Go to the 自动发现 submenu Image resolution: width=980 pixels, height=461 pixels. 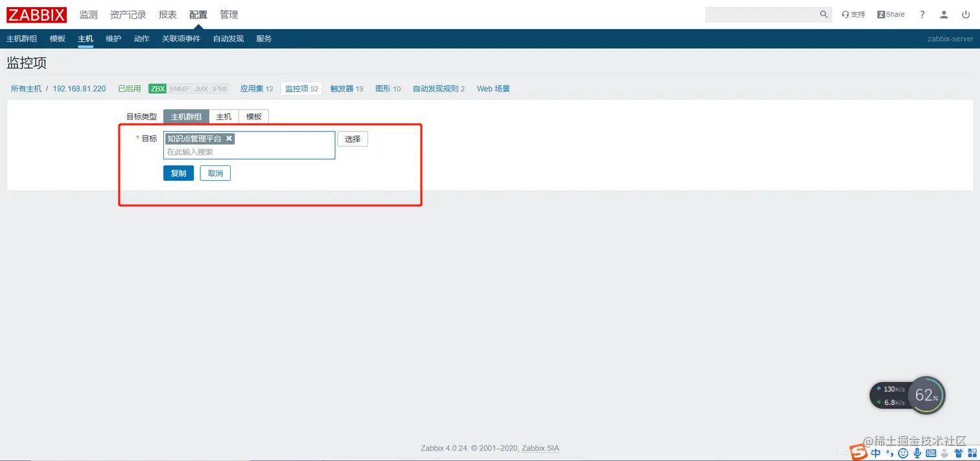[228, 39]
